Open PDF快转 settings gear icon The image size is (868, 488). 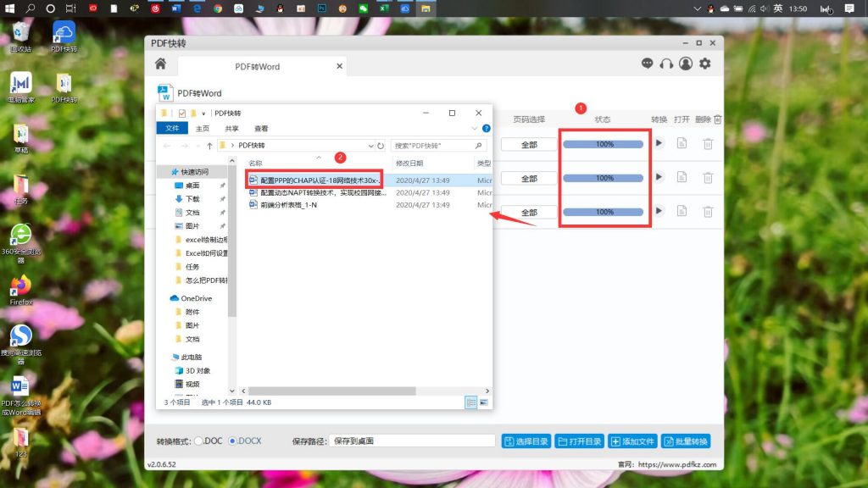704,64
